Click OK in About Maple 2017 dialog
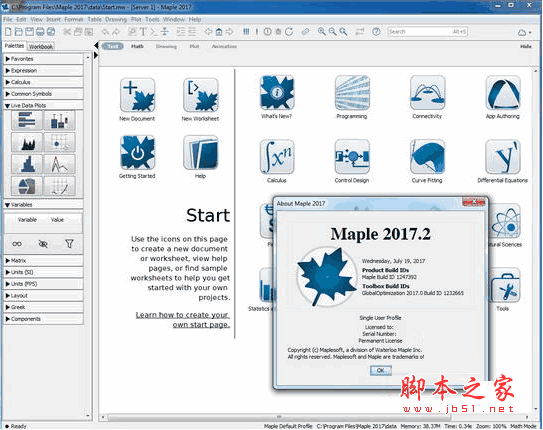Image resolution: width=543 pixels, height=430 pixels. [381, 370]
